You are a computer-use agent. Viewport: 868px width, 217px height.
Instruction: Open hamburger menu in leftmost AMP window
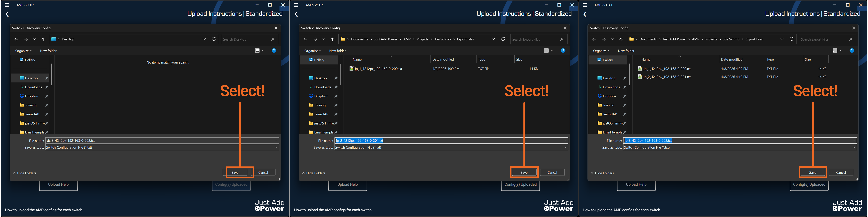[x=7, y=5]
